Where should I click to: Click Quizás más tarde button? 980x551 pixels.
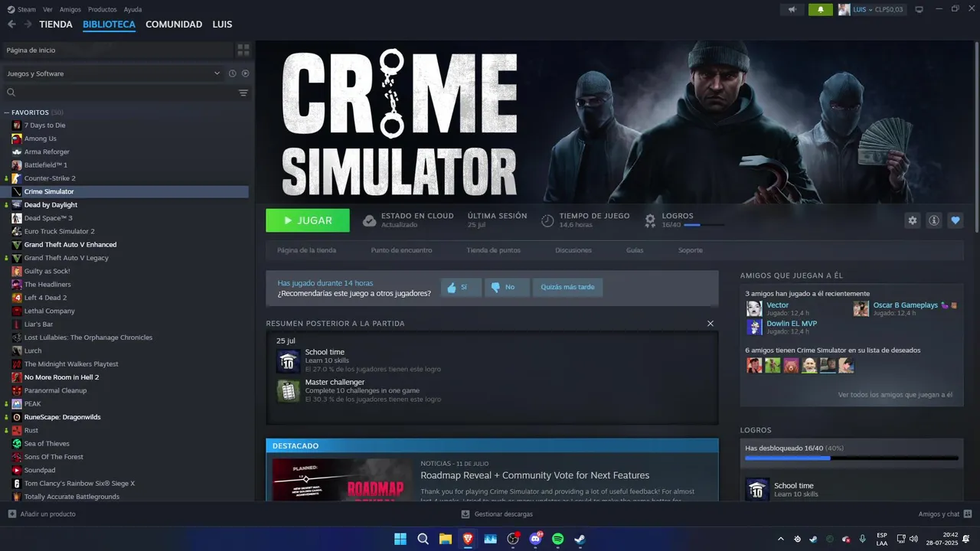[x=567, y=287]
